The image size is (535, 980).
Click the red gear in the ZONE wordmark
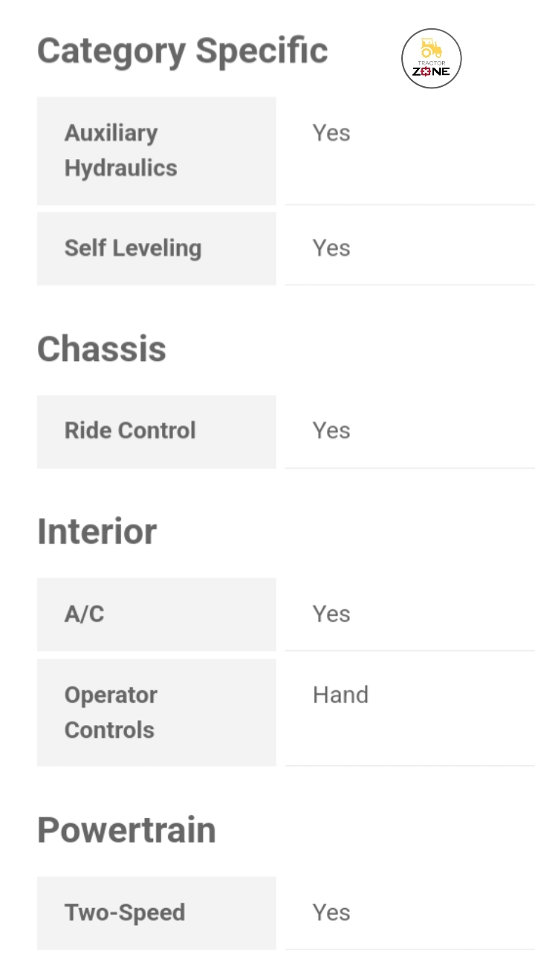click(x=426, y=72)
